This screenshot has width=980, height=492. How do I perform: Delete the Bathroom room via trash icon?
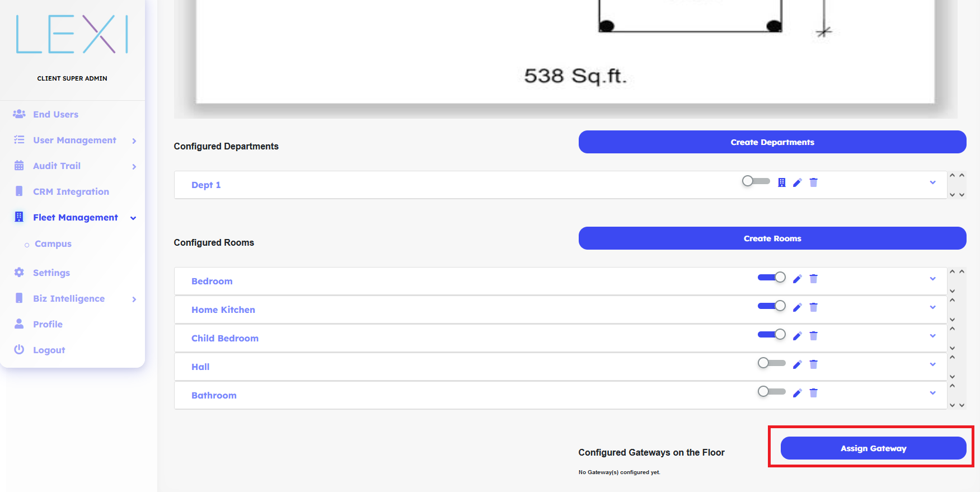[x=813, y=393]
